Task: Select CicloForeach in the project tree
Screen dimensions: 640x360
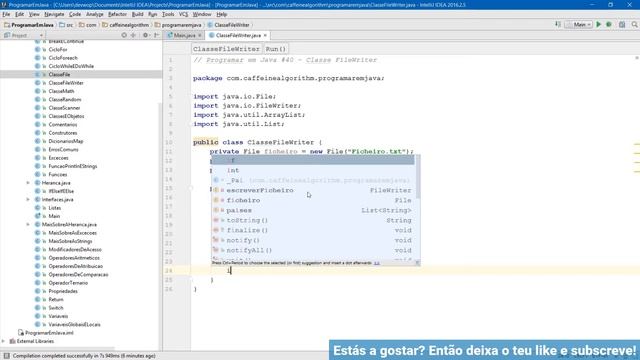Action: coord(62,58)
